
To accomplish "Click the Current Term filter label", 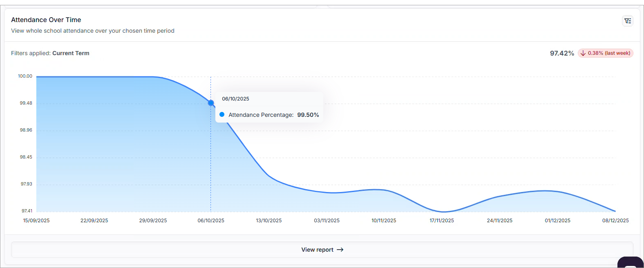I will pyautogui.click(x=71, y=53).
